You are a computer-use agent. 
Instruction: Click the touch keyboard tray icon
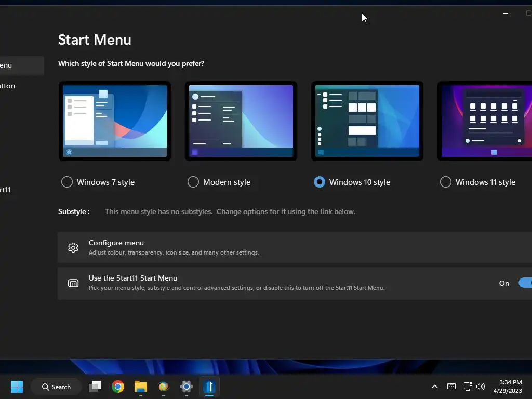coord(451,387)
